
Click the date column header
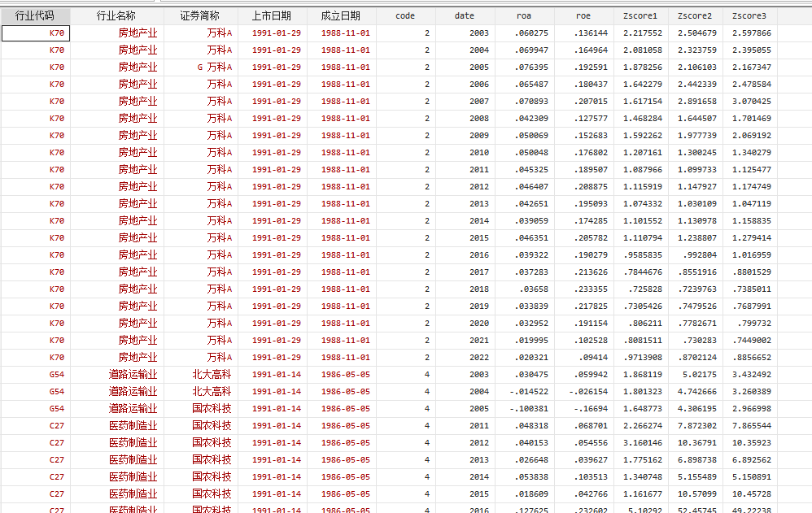click(x=464, y=15)
